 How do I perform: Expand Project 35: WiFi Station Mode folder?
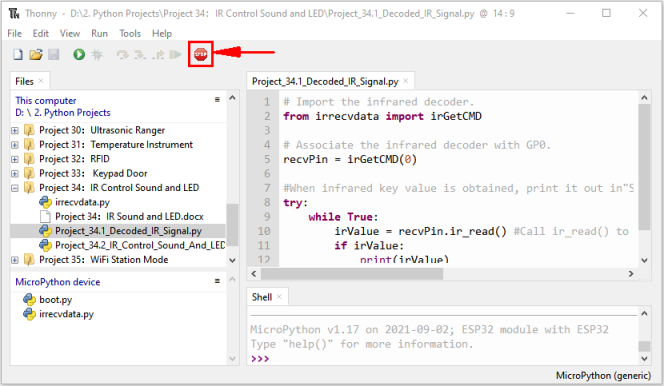tap(15, 260)
